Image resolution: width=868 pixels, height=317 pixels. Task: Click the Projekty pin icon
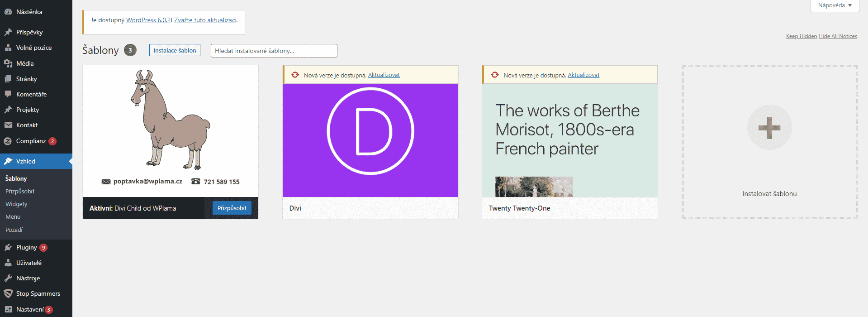[8, 110]
